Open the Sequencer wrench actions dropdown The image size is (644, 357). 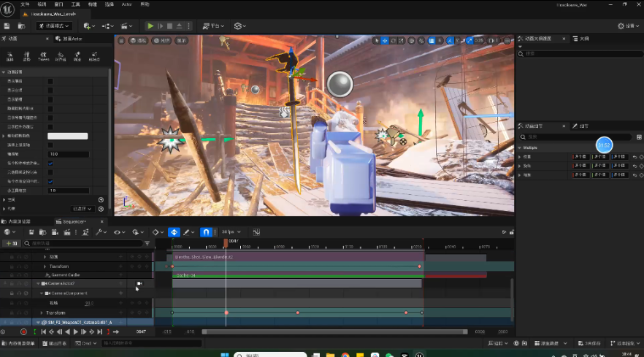tap(101, 232)
